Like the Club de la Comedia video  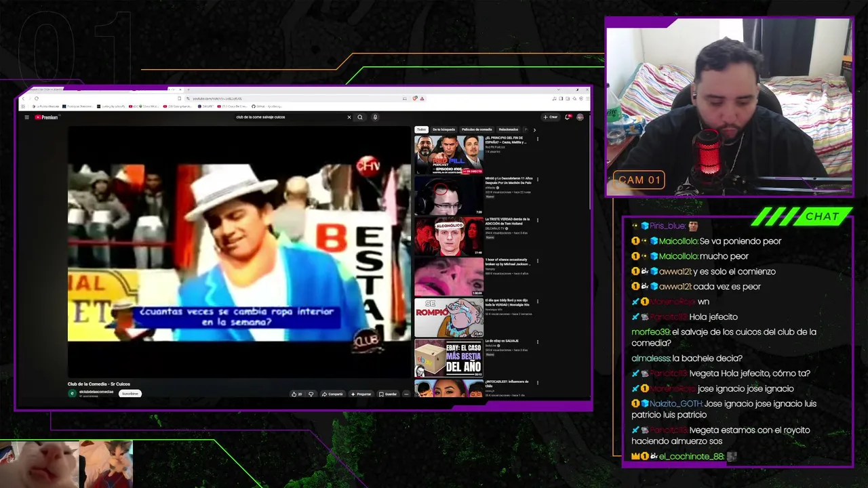[297, 394]
